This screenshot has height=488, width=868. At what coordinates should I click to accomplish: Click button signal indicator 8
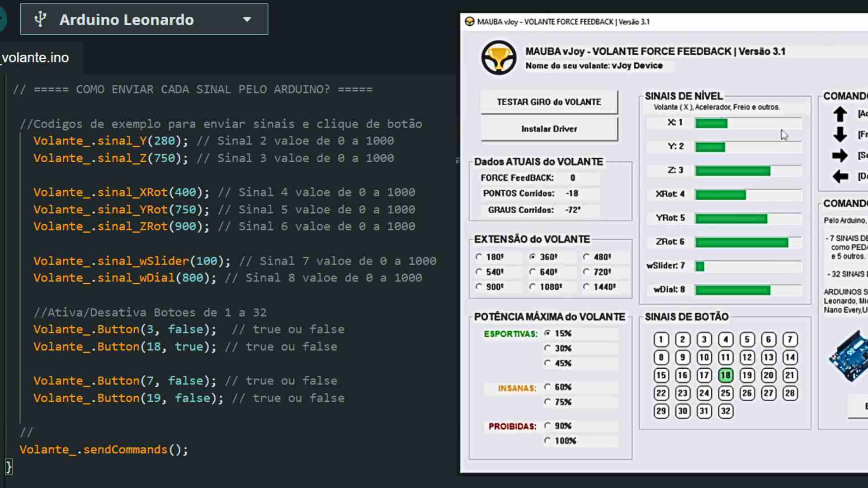pos(661,358)
